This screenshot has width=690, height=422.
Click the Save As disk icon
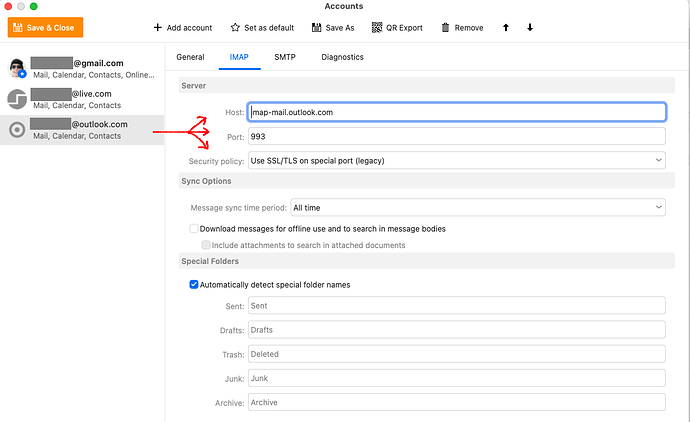(316, 27)
